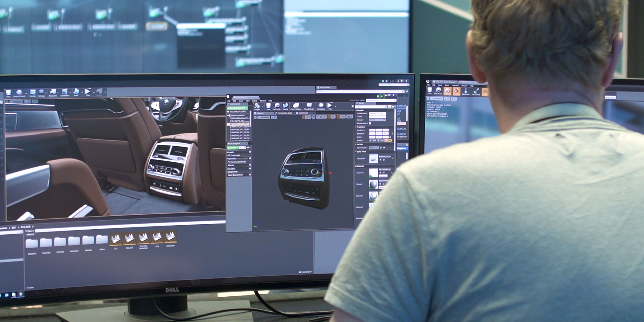Select Movable mobility option in Details
The height and width of the screenshot is (322, 644).
pyautogui.click(x=388, y=140)
